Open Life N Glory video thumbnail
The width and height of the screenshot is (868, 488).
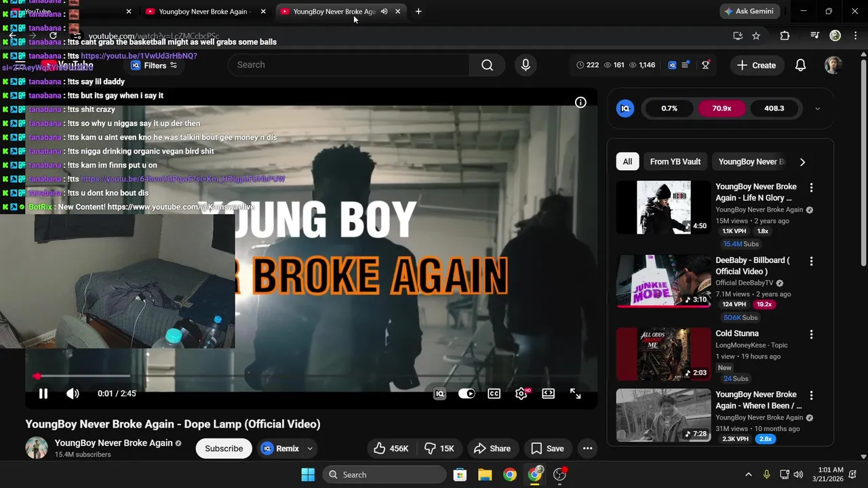[x=664, y=207]
